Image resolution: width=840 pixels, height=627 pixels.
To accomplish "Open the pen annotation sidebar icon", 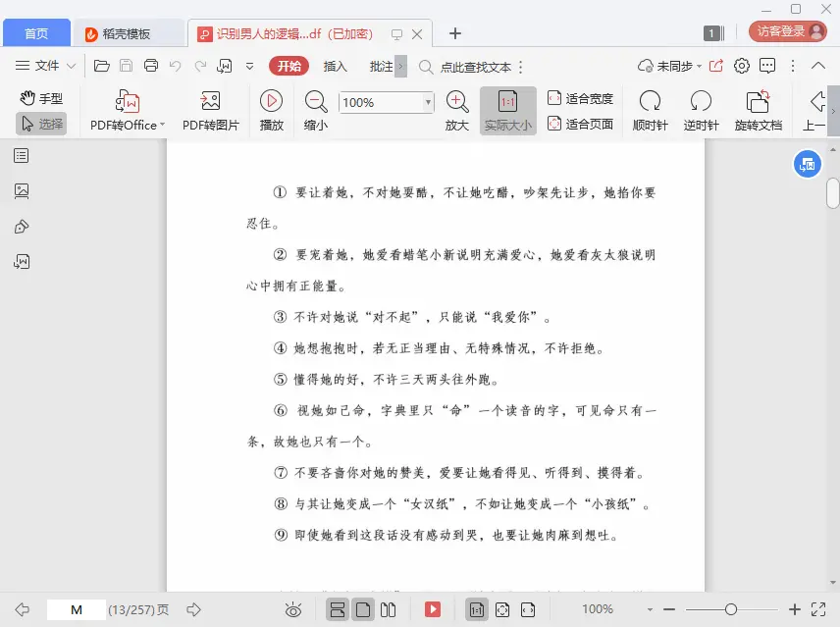I will pos(22,227).
